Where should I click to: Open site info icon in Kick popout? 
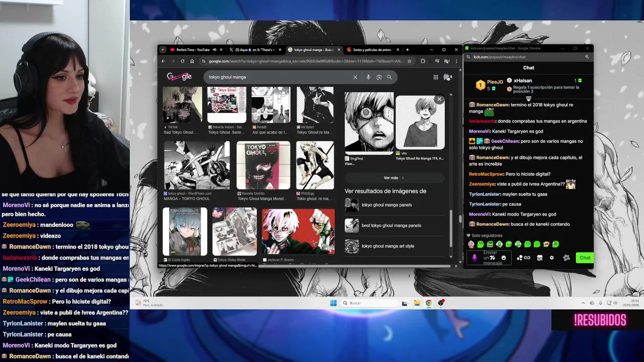pyautogui.click(x=468, y=57)
